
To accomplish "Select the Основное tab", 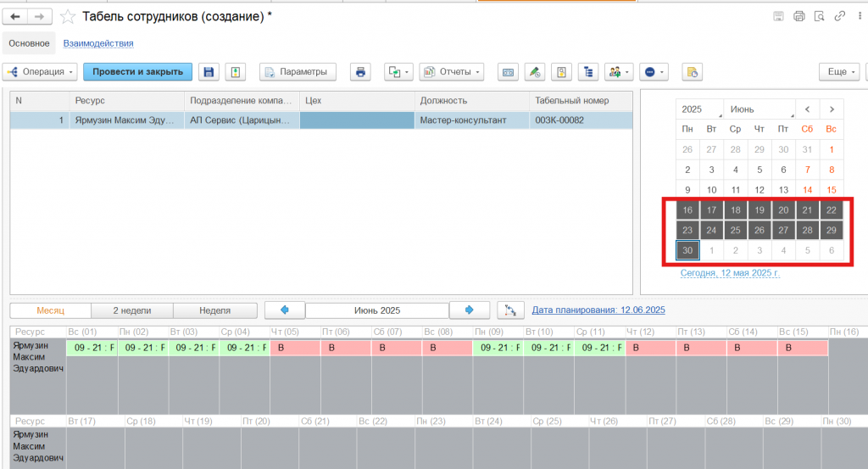I will tap(30, 43).
